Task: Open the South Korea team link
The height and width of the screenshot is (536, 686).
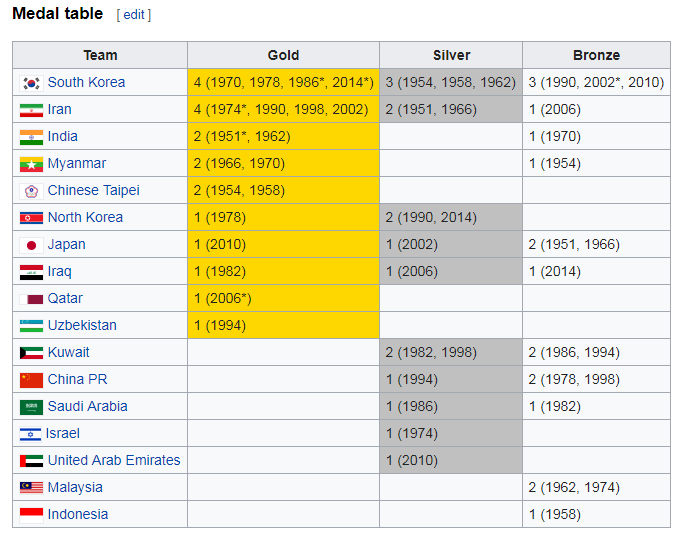Action: (x=86, y=82)
